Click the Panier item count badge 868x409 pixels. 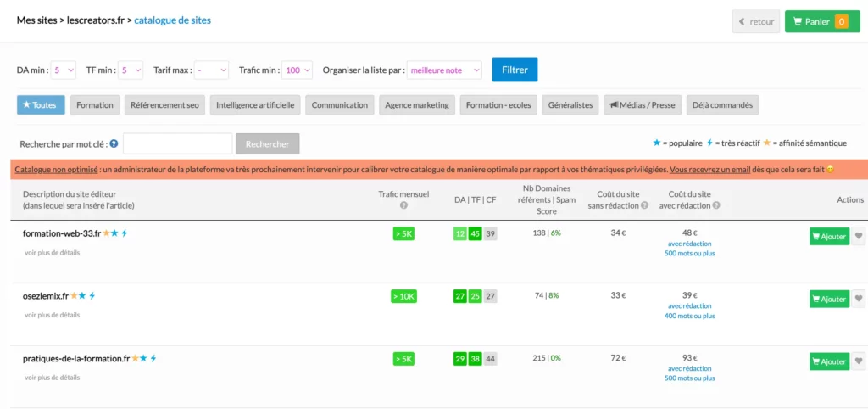841,21
